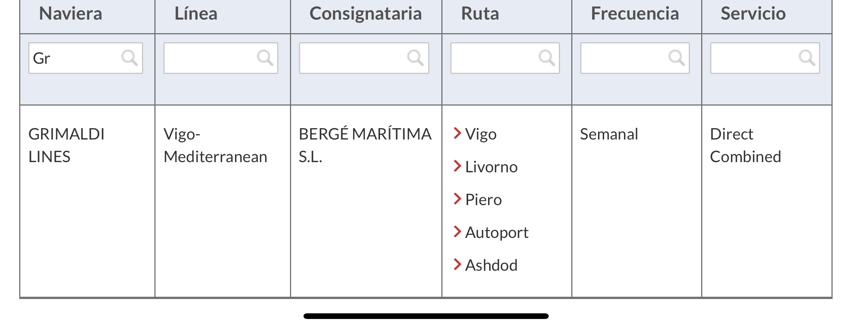Focus the Naviera filter field containing Gr
The image size is (868, 322).
pyautogui.click(x=85, y=58)
